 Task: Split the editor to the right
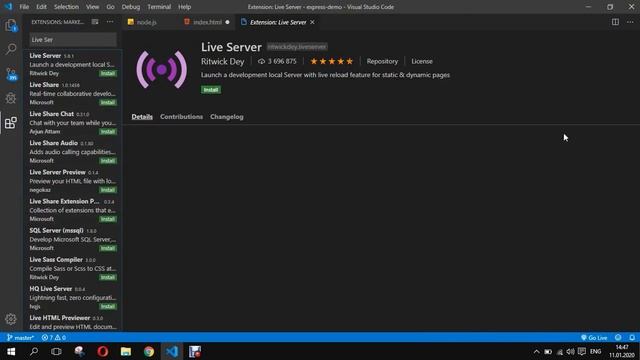(x=615, y=22)
